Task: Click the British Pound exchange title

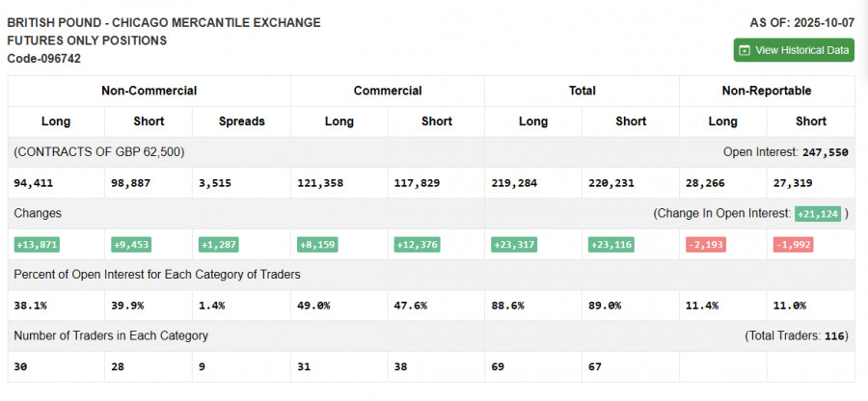Action: click(164, 22)
